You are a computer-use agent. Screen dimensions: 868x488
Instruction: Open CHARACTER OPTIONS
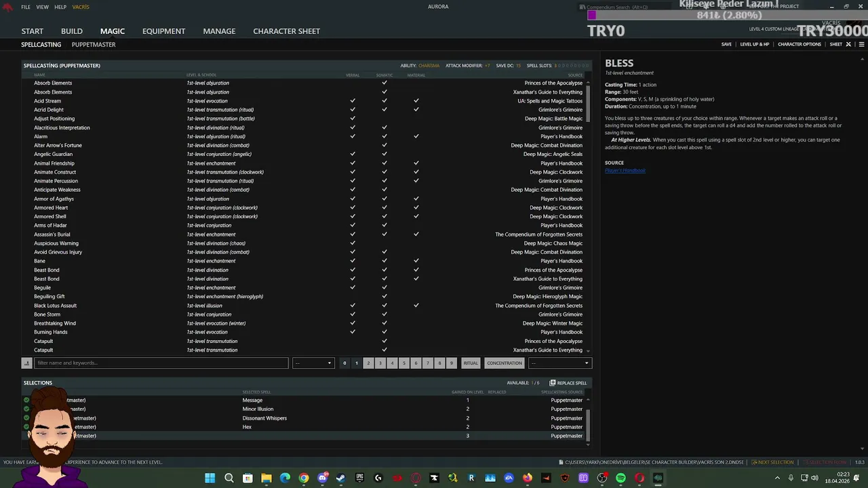[x=800, y=44]
